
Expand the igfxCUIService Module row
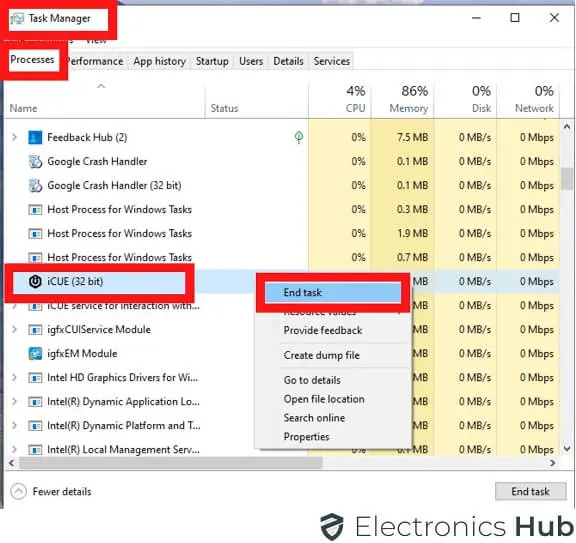coord(14,330)
